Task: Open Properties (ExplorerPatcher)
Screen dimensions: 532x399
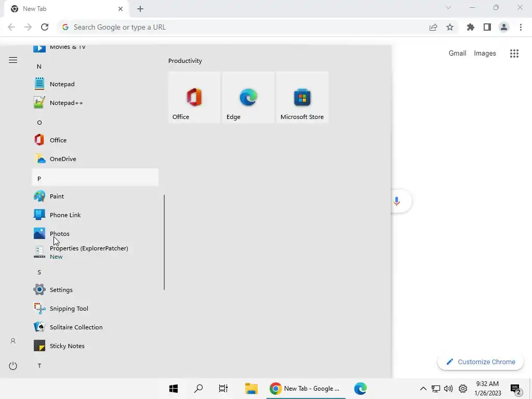Action: pos(95,252)
